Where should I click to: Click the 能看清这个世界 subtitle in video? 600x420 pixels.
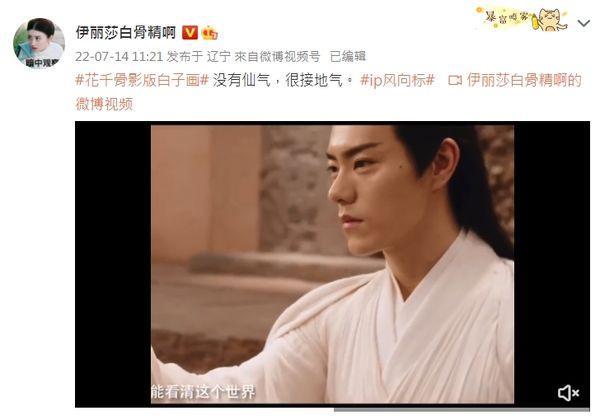pyautogui.click(x=203, y=391)
